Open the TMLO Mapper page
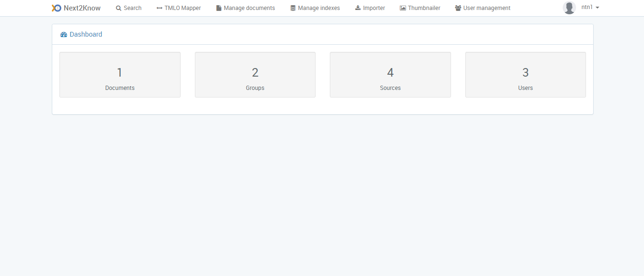This screenshot has height=276, width=644. (x=183, y=8)
